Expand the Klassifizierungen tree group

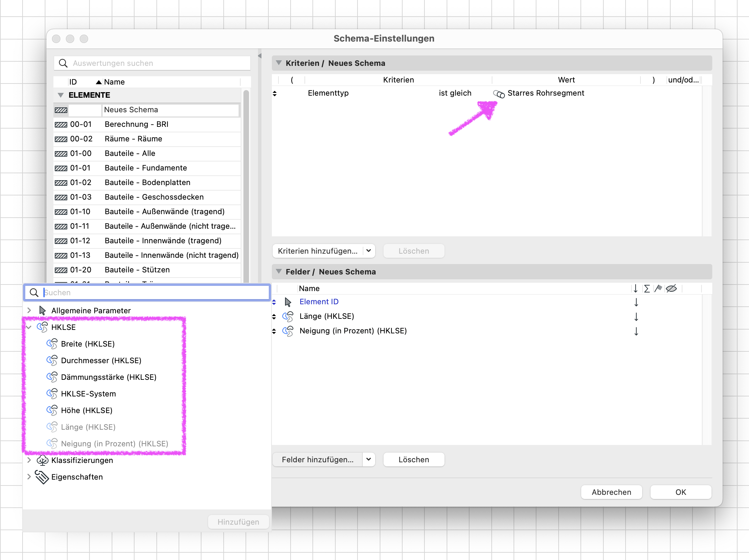(29, 460)
